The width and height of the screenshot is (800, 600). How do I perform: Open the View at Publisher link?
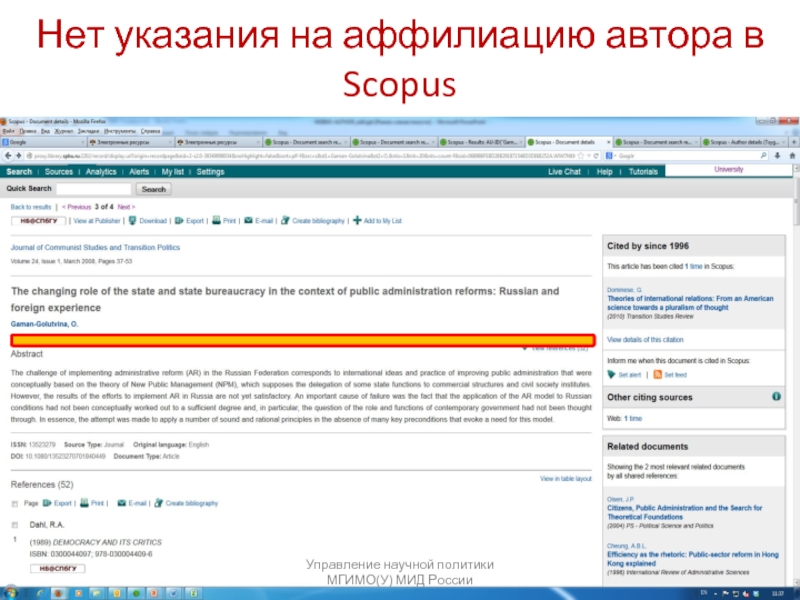[97, 221]
